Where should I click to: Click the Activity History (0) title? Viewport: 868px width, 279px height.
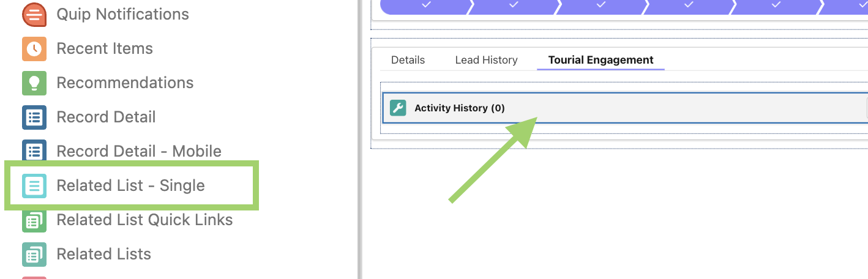[459, 108]
